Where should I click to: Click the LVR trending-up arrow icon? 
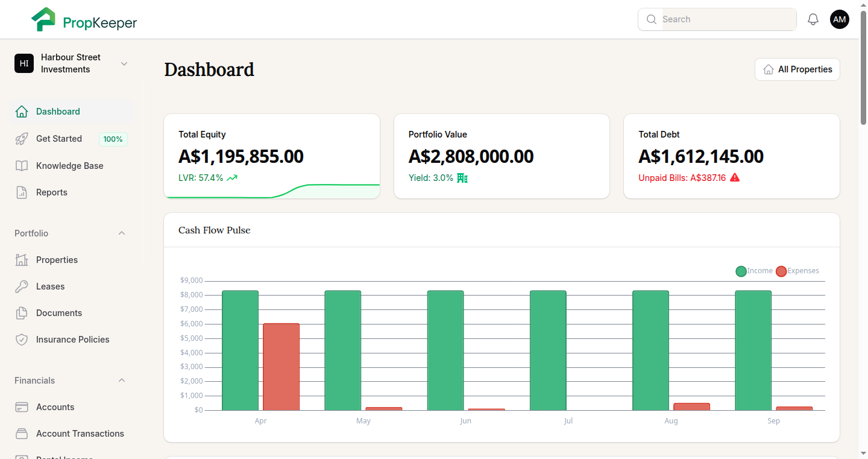pos(232,178)
